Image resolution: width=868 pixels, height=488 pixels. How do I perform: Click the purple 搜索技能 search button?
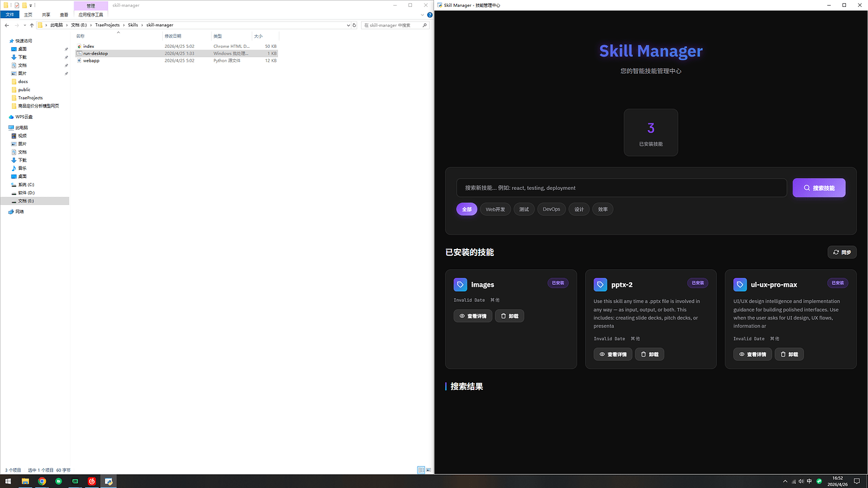tap(819, 187)
